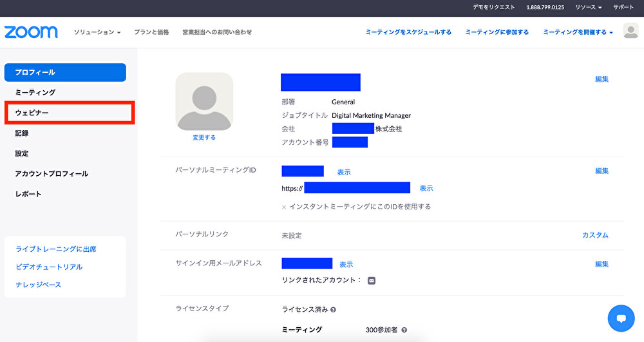Click ビデオチュートリアル link
644x342 pixels.
click(49, 267)
